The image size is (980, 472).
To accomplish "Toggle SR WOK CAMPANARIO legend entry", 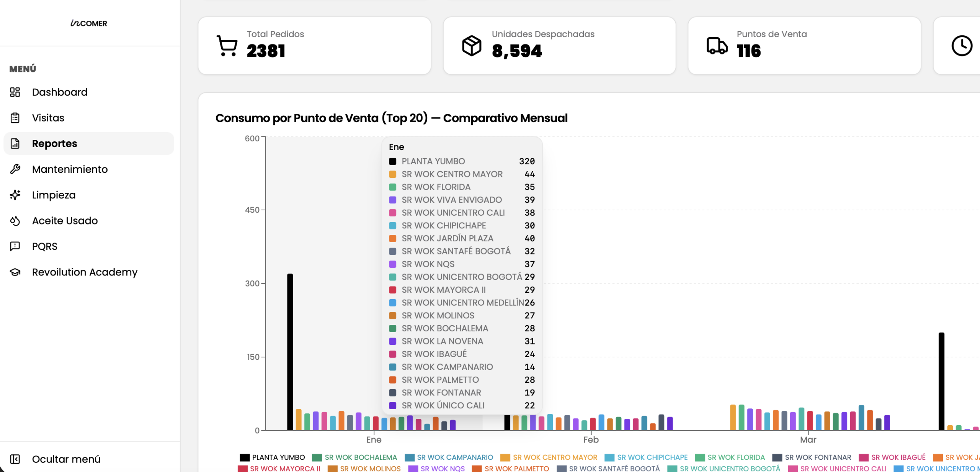I will pyautogui.click(x=449, y=457).
